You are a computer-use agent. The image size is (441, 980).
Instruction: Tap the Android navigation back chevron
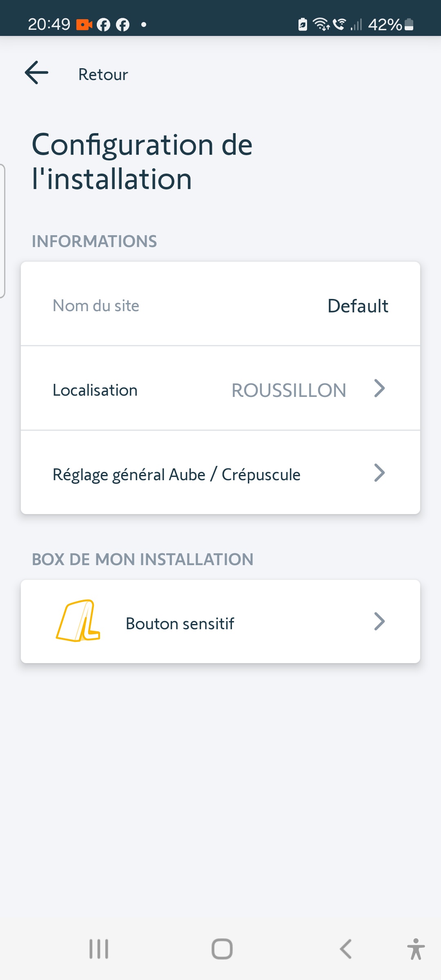click(345, 949)
